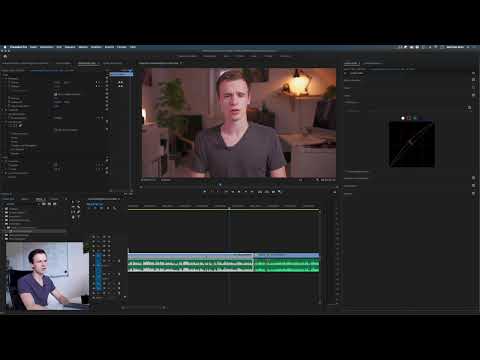The height and width of the screenshot is (360, 480).
Task: Toggle Snap in the timeline header
Action: [95, 208]
